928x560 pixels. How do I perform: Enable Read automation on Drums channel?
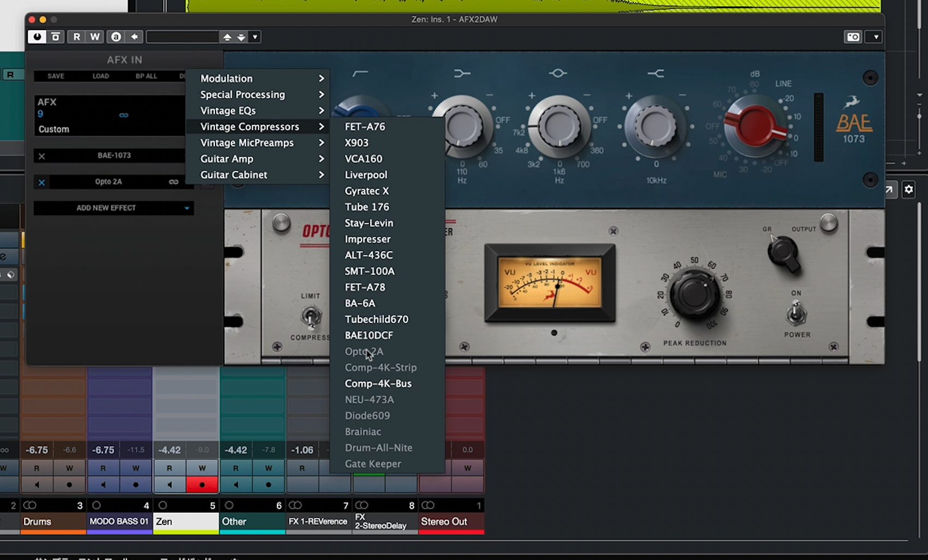[37, 468]
